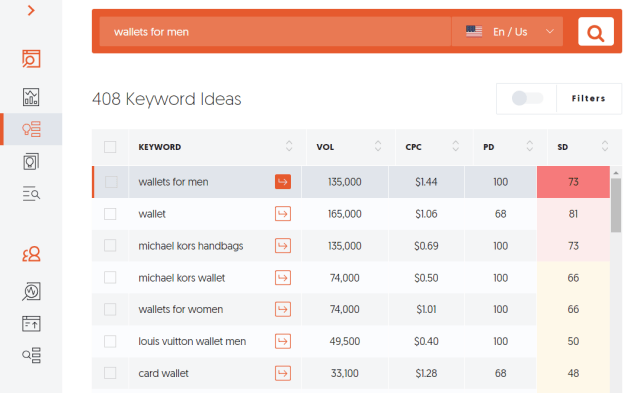Select the keyword ideas lightbulb list icon
The image size is (640, 393).
(31, 129)
